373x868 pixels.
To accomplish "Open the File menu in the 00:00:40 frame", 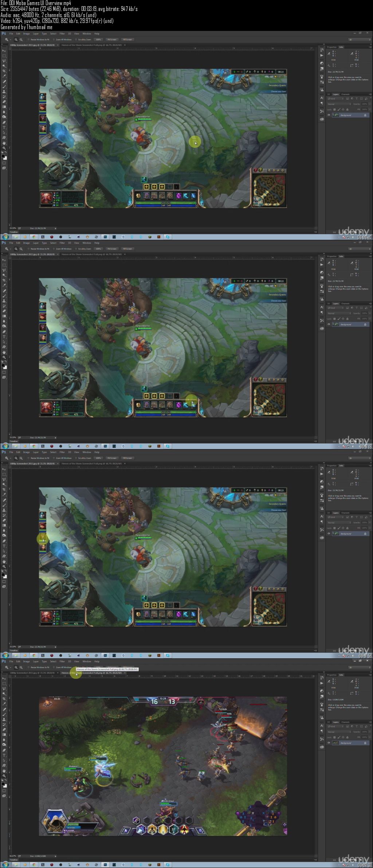I will click(11, 34).
